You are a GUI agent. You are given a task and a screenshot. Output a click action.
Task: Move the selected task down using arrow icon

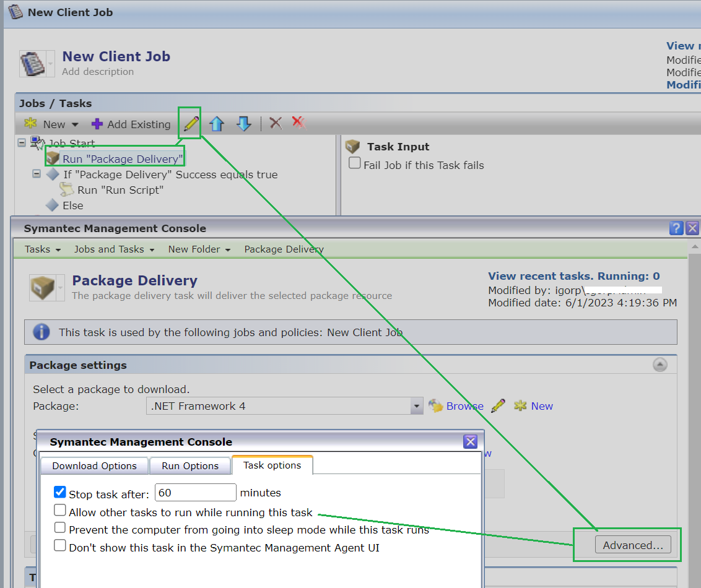point(244,123)
